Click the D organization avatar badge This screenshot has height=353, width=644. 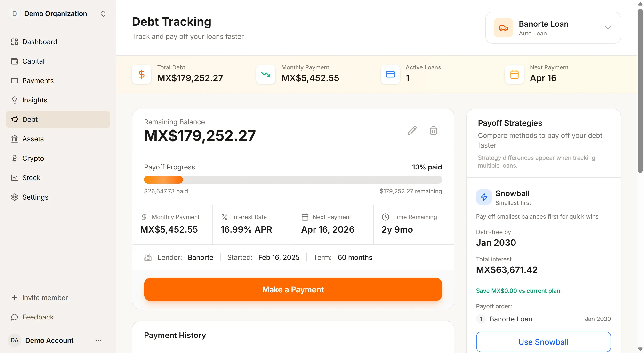(15, 14)
